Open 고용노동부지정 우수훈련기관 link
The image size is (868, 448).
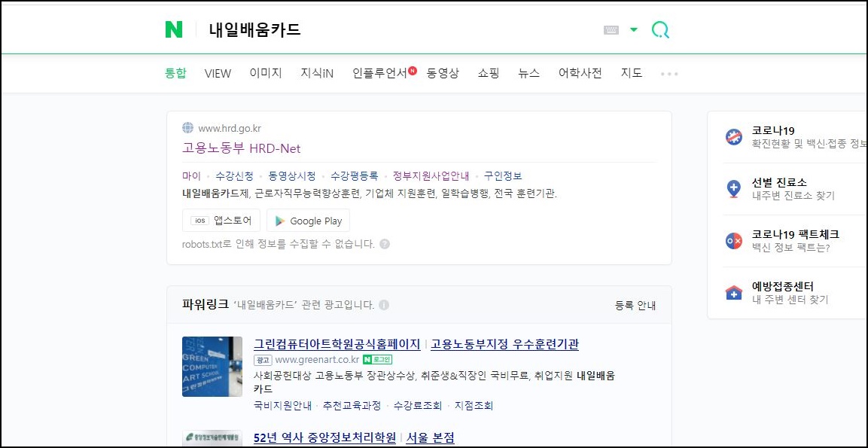505,344
